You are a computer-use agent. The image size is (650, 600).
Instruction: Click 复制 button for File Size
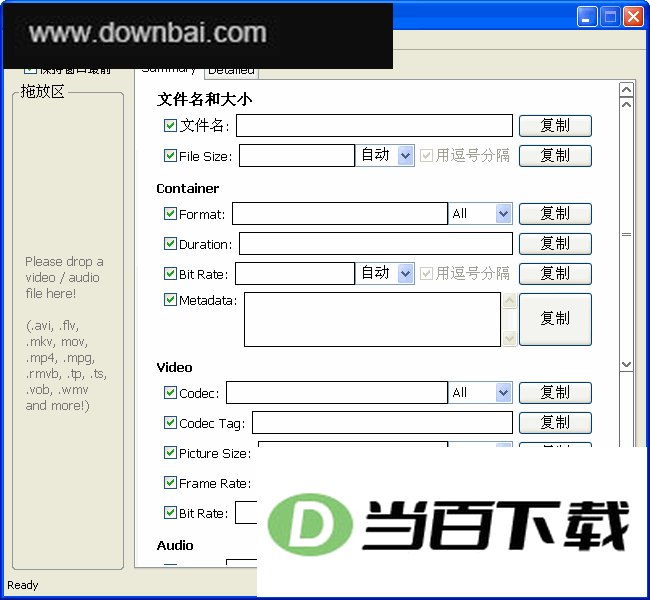pos(555,155)
